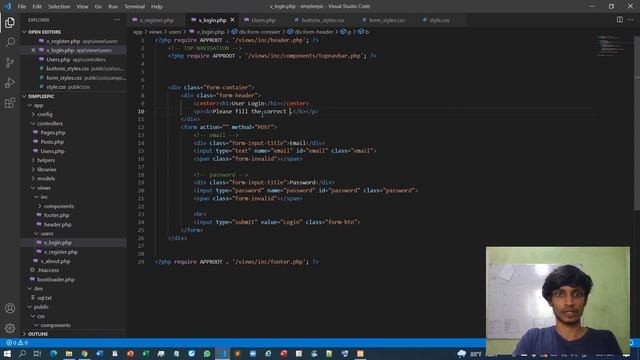640x360 pixels.
Task: Close v_login.php in Open Editors list
Action: pos(33,50)
